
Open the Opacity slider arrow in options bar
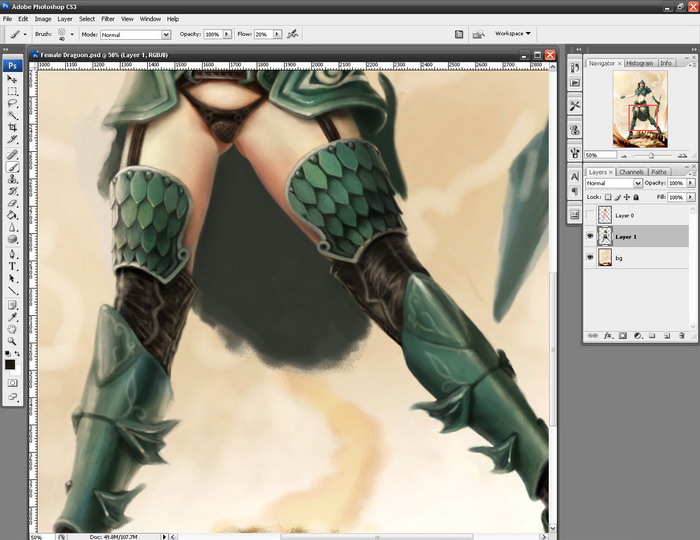tap(227, 34)
